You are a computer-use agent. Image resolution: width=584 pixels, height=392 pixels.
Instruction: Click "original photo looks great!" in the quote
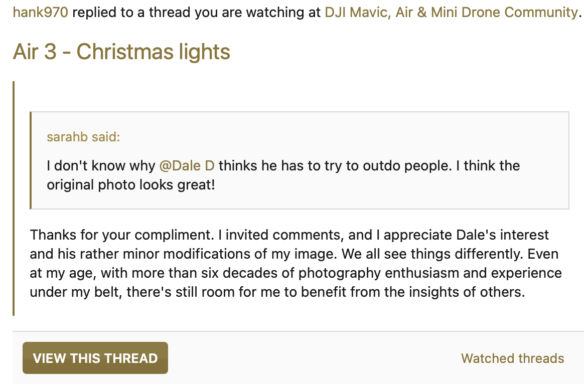tap(130, 185)
